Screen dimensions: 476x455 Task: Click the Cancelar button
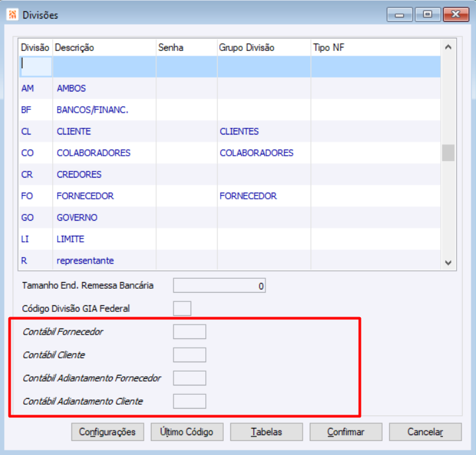click(x=425, y=432)
